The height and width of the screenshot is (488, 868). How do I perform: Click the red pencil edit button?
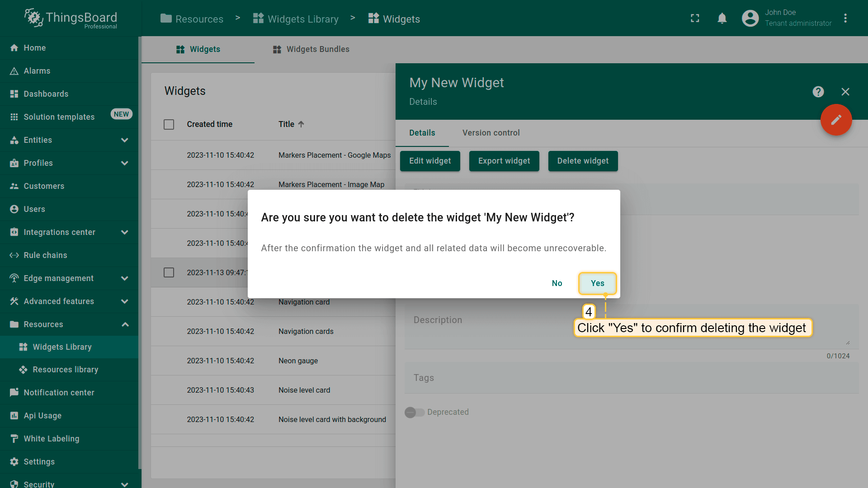[836, 120]
